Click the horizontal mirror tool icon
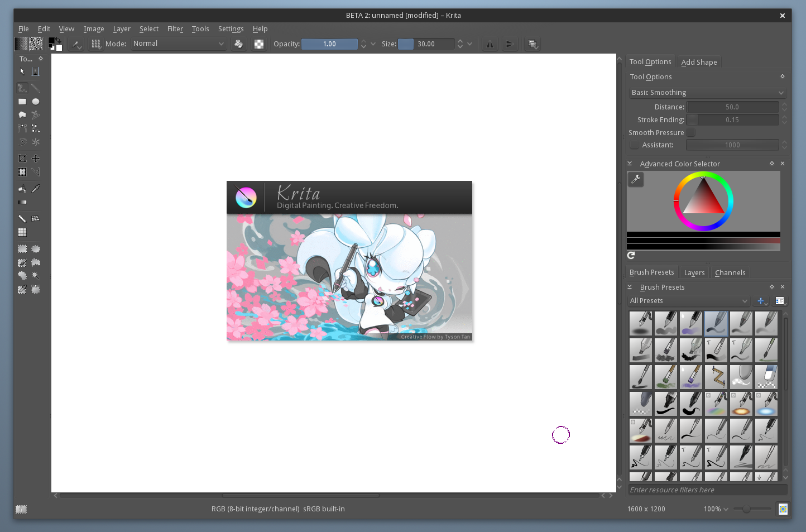806x532 pixels. tap(490, 44)
